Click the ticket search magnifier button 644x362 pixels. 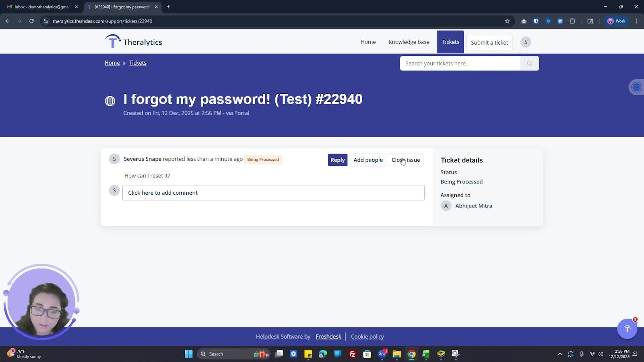click(x=530, y=63)
